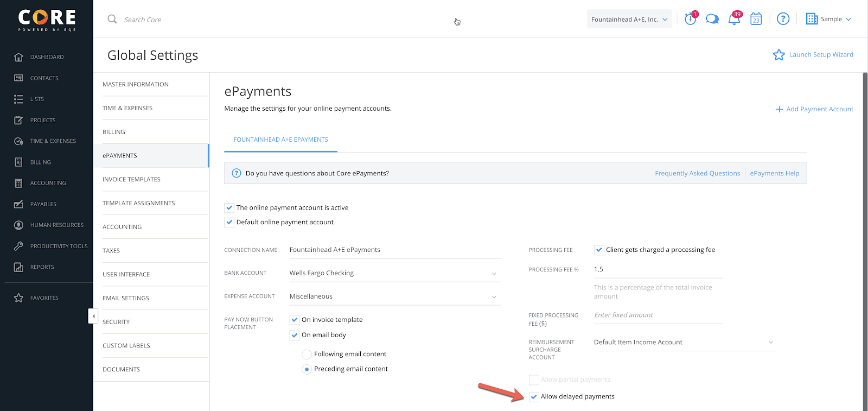Click the page vertical scrollbar
868x411 pixels.
tap(865, 242)
